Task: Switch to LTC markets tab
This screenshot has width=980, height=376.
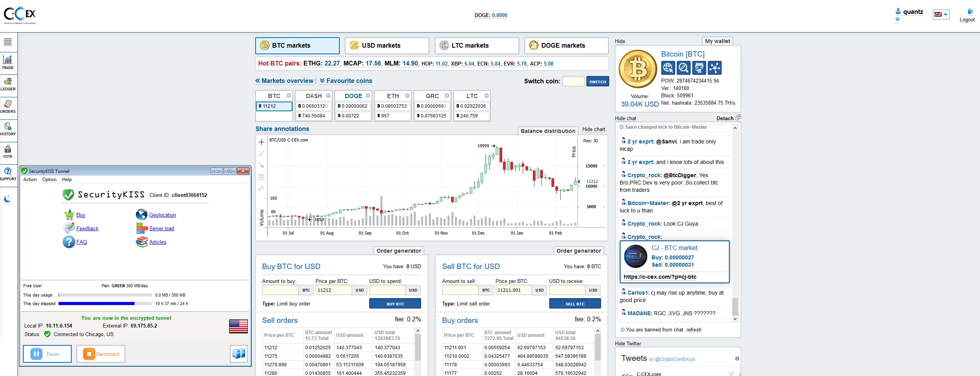Action: click(477, 46)
